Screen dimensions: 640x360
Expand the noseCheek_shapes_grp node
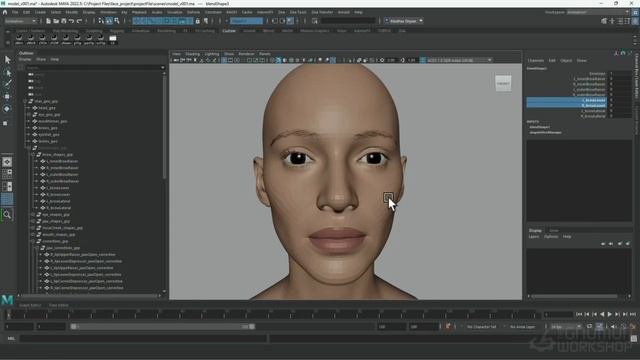click(x=33, y=228)
